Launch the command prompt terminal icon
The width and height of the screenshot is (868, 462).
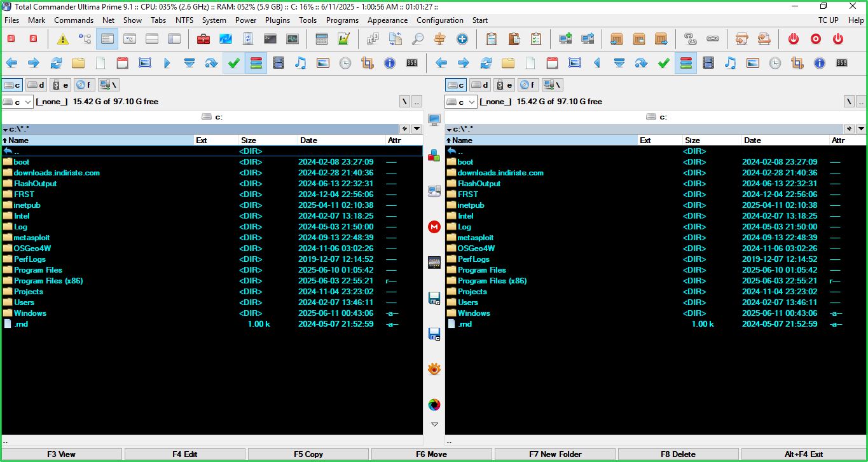tap(270, 39)
